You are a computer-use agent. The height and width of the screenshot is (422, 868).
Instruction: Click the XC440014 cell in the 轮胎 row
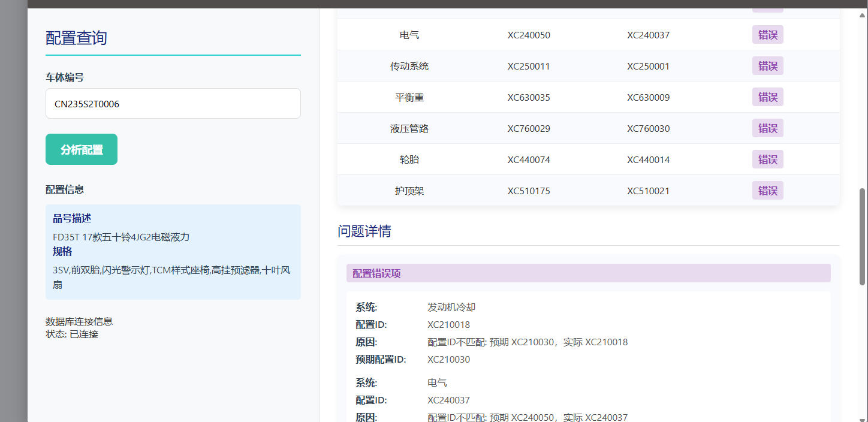pyautogui.click(x=648, y=160)
